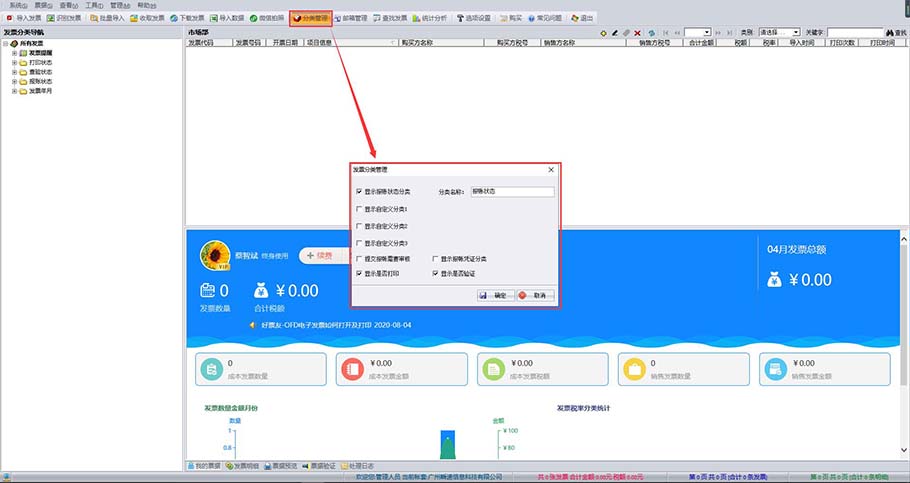910x483 pixels.
Task: Open the 类别 dropdown list
Action: [x=779, y=33]
